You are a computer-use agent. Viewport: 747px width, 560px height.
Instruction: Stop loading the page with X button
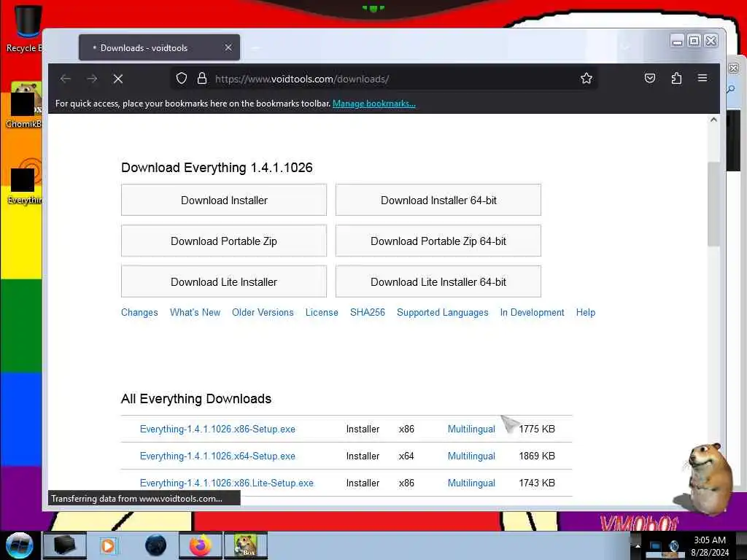118,79
